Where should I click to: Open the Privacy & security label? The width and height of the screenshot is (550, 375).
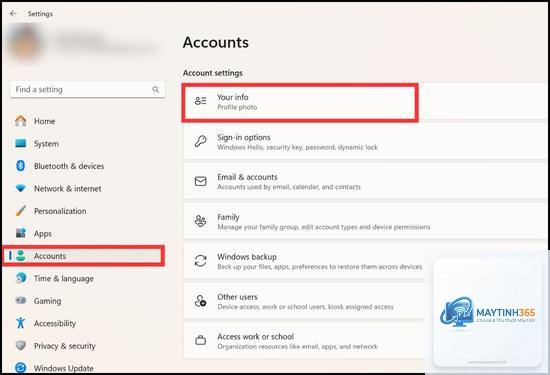(65, 346)
